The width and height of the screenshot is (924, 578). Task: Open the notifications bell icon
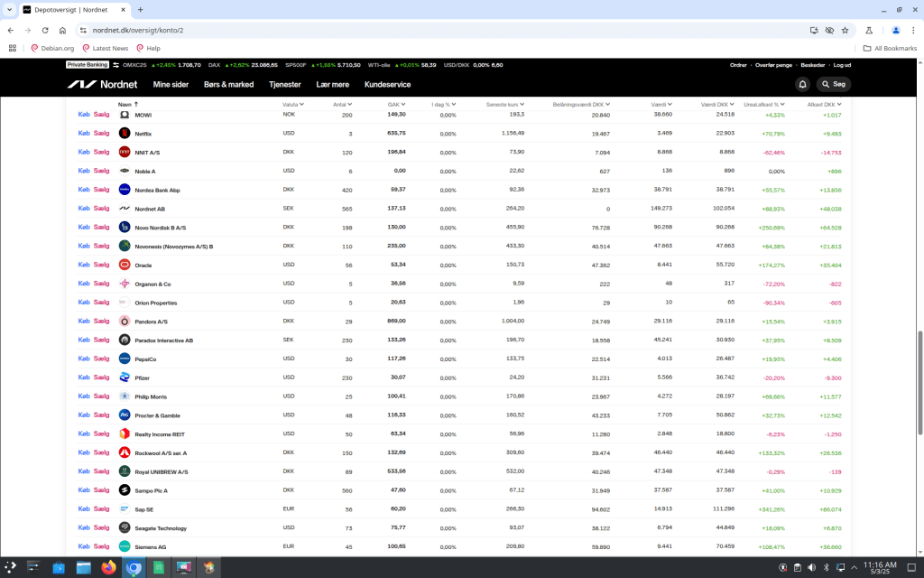(x=802, y=84)
